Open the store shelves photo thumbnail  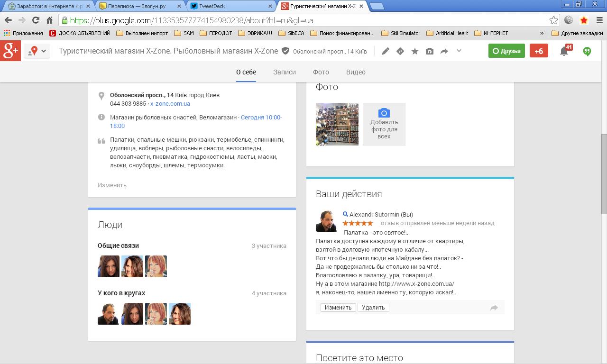pyautogui.click(x=337, y=124)
